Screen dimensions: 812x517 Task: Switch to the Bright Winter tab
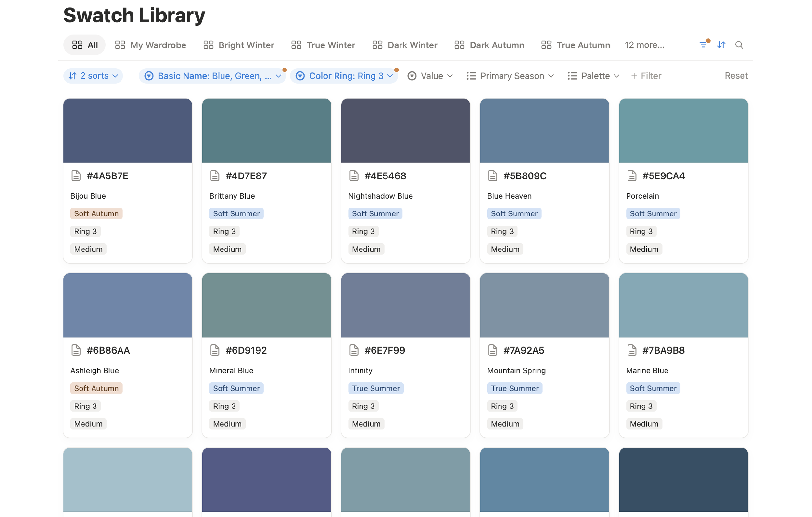coord(239,45)
